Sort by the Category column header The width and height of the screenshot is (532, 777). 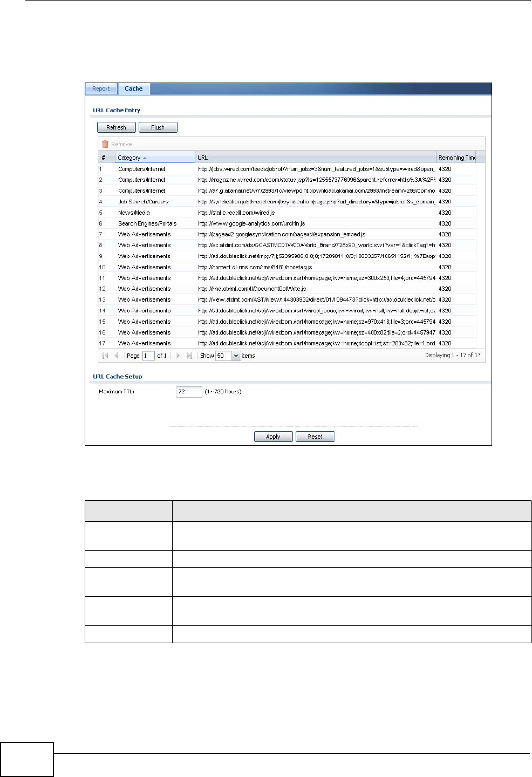[155, 158]
